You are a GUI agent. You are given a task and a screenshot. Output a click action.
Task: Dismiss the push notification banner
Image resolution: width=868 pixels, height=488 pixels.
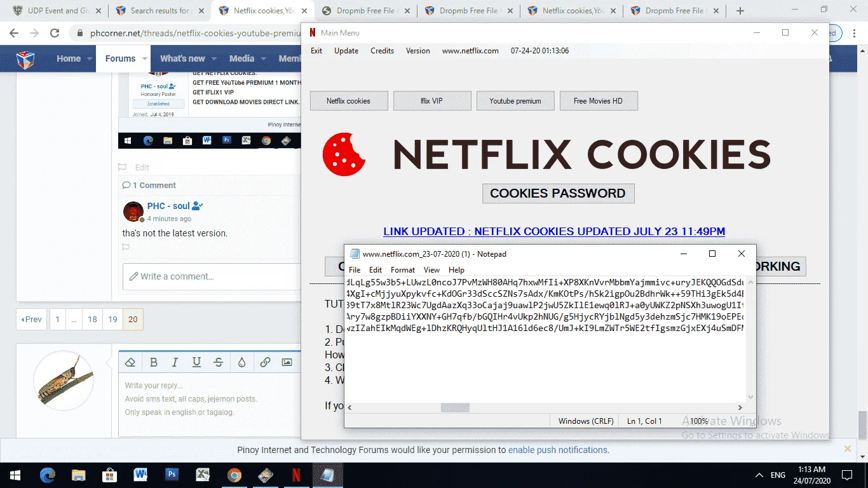847,449
